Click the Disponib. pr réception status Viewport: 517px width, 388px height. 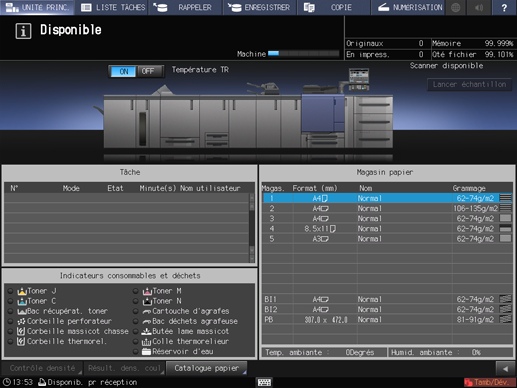coord(88,382)
